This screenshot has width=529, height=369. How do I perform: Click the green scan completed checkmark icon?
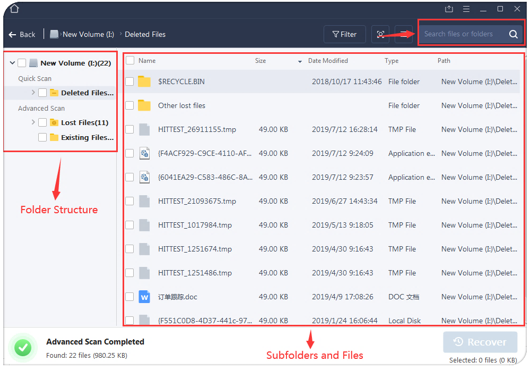[x=23, y=347]
